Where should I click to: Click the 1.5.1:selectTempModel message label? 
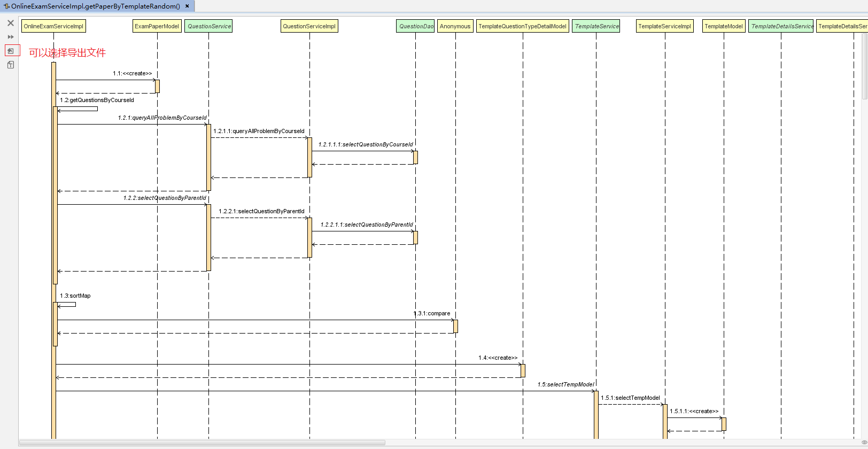tap(630, 398)
